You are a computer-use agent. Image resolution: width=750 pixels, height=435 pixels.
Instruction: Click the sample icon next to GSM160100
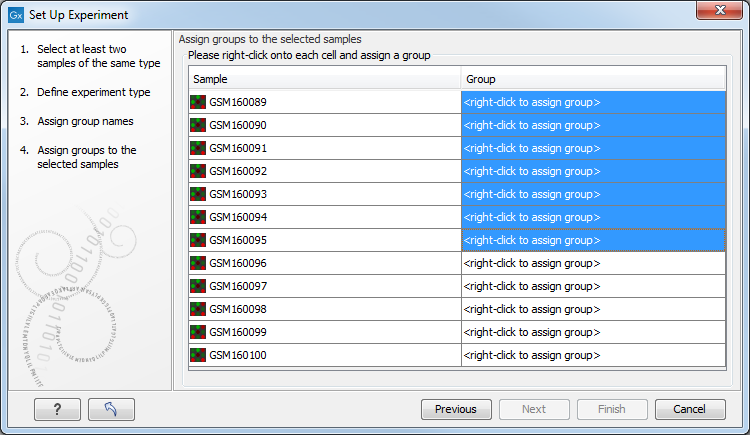(198, 355)
